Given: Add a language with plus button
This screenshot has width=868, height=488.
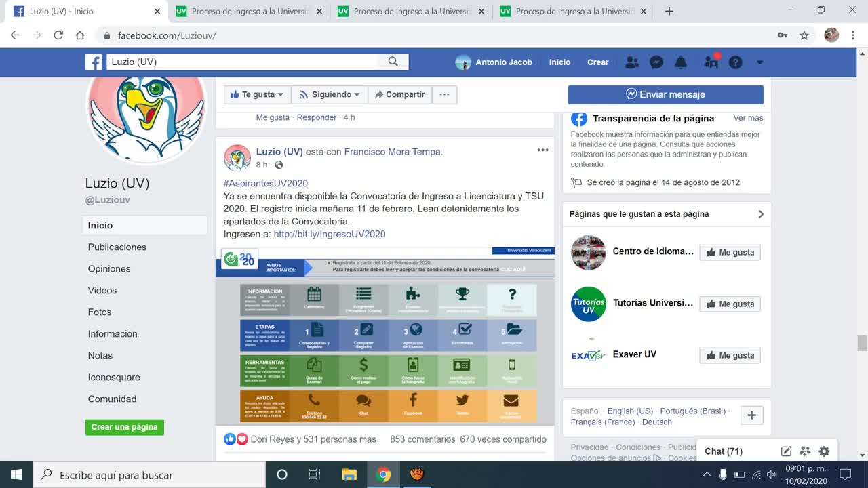Looking at the screenshot, I should point(751,415).
